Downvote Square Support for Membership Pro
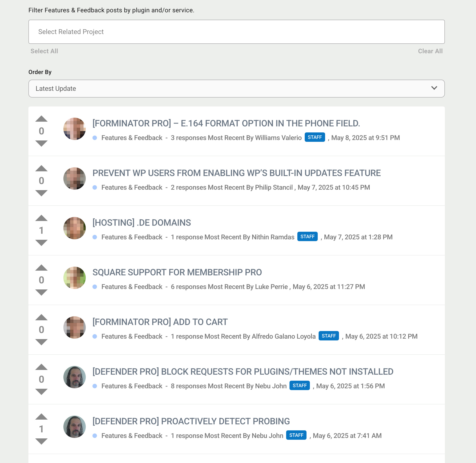Image resolution: width=476 pixels, height=463 pixels. point(41,292)
